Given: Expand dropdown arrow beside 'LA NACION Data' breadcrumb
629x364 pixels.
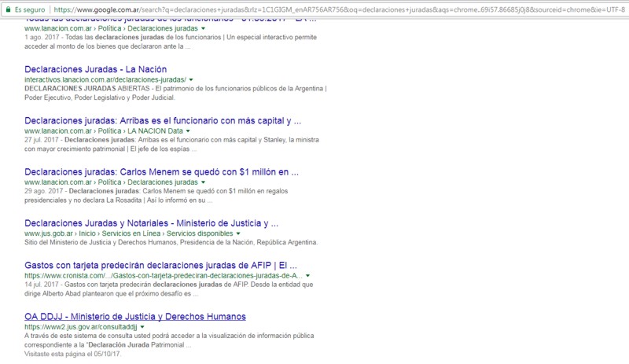Looking at the screenshot, I should [188, 131].
